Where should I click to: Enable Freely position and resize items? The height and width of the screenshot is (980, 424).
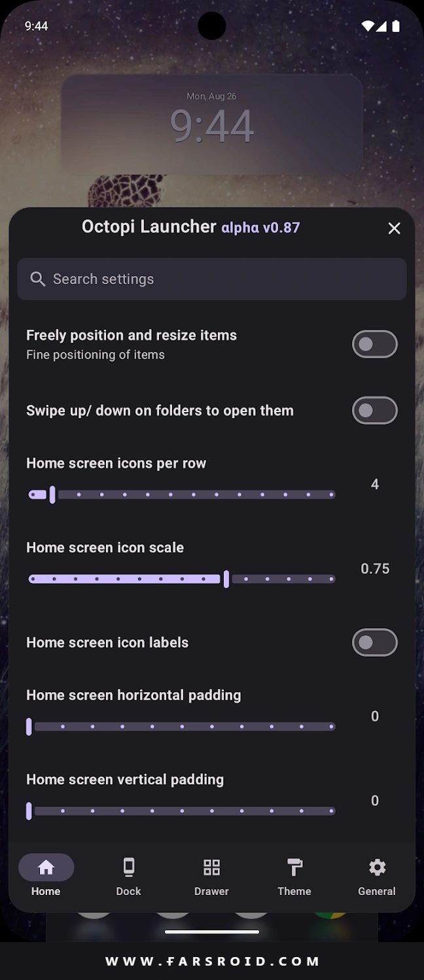[x=375, y=344]
